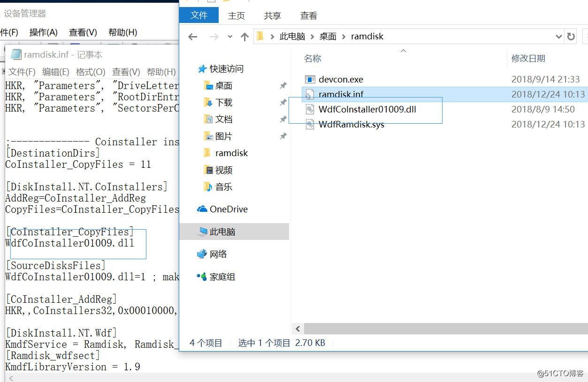The image size is (588, 382).
Task: Open Device Manager 操作(A) menu
Action: [43, 32]
